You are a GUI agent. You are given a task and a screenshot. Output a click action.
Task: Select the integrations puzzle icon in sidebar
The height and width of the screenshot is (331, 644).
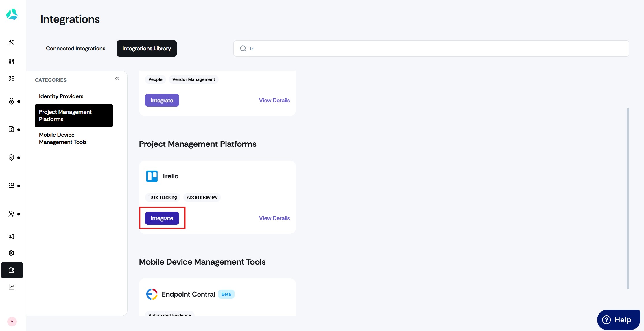tap(12, 270)
